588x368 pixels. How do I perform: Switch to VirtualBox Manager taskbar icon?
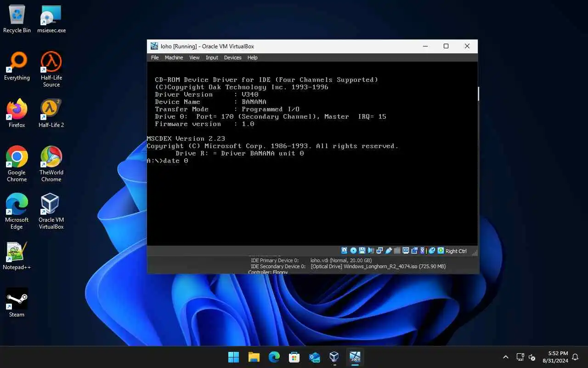(334, 357)
